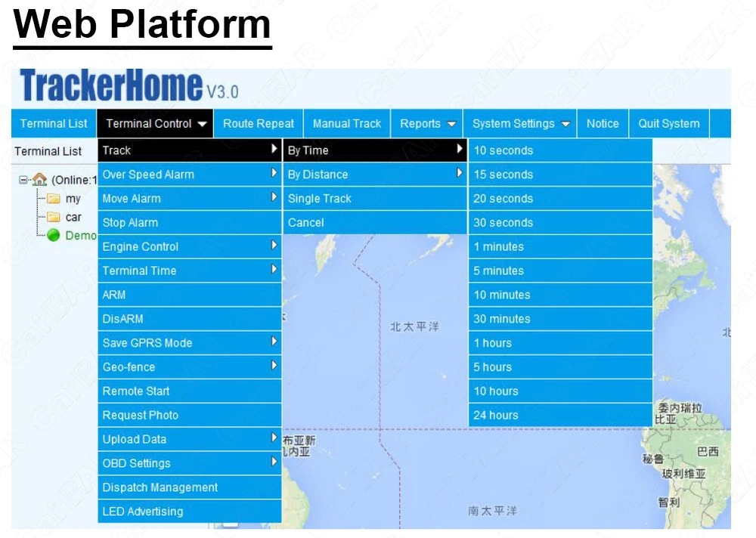Viewport: 756px width, 538px height.
Task: Choose Remote Start from the menu
Action: (x=190, y=391)
